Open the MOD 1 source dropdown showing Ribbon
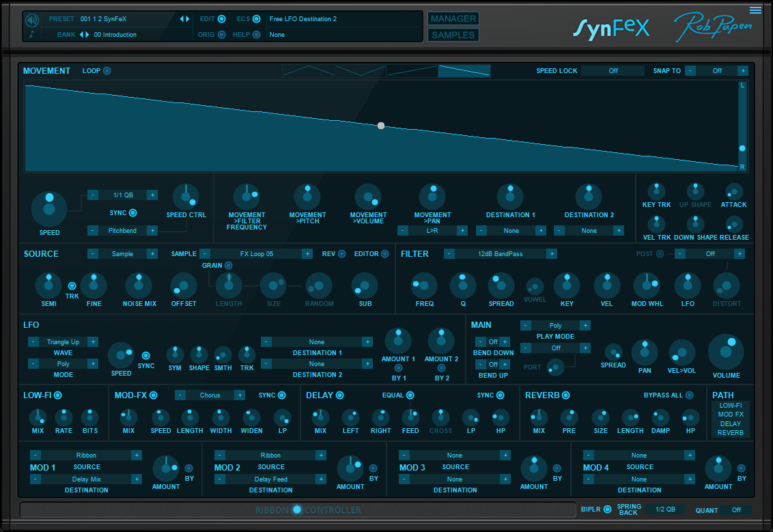Screen dimensions: 773x532 pos(86,455)
